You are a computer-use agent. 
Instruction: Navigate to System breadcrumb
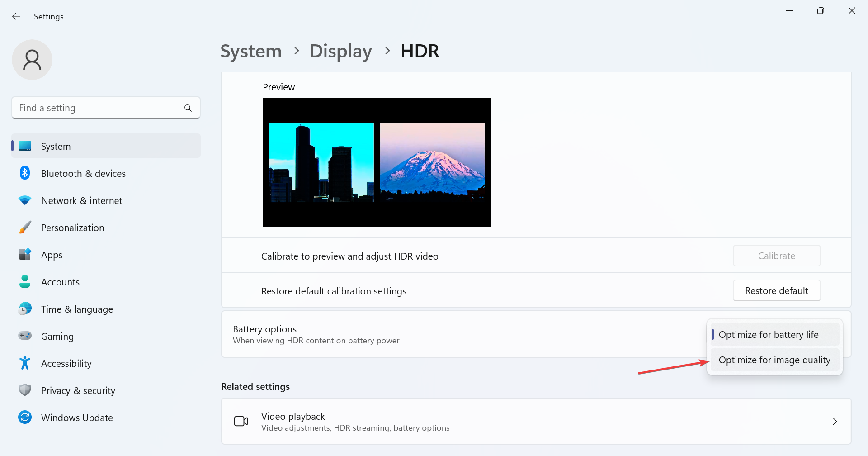(x=251, y=51)
